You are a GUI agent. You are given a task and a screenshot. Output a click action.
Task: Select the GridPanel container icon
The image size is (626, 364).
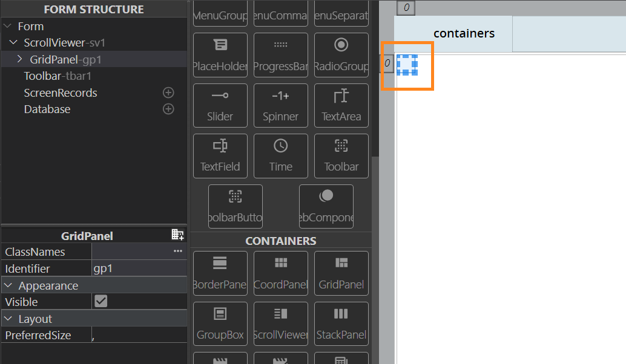(341, 273)
